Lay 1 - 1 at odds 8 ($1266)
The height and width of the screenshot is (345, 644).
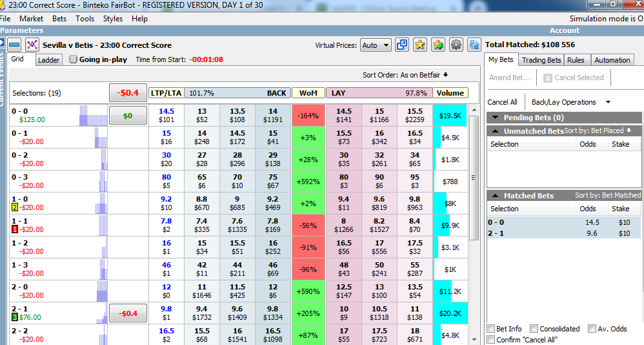tap(344, 225)
